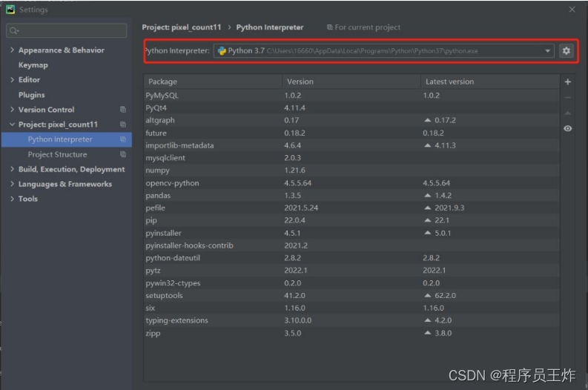Image resolution: width=588 pixels, height=390 pixels.
Task: Select Plugins in settings tree
Action: pos(31,95)
